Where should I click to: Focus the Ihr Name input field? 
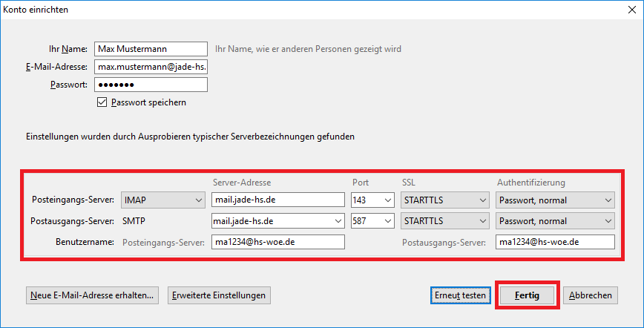pos(151,49)
